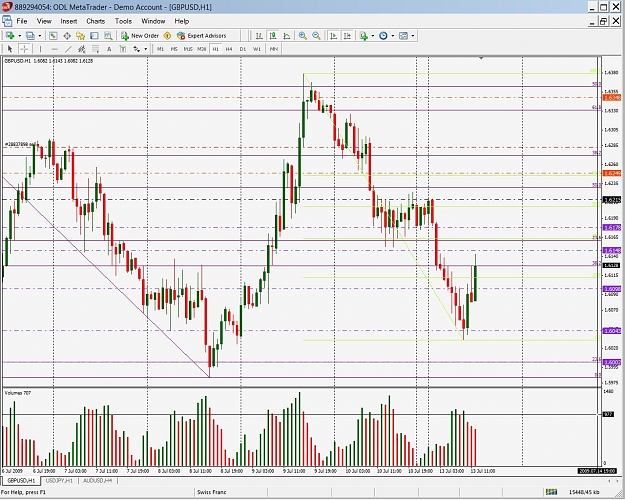Click the New Chart toolbar icon
This screenshot has width=625, height=500.
click(10, 36)
